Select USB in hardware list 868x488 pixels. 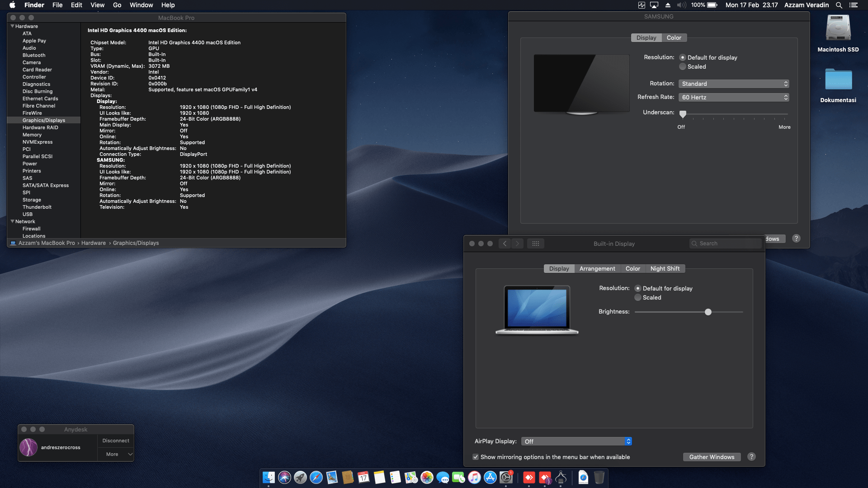pos(28,214)
